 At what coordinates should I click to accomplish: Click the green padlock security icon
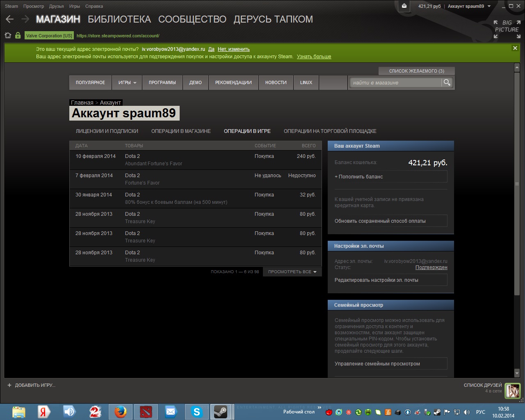pyautogui.click(x=18, y=35)
